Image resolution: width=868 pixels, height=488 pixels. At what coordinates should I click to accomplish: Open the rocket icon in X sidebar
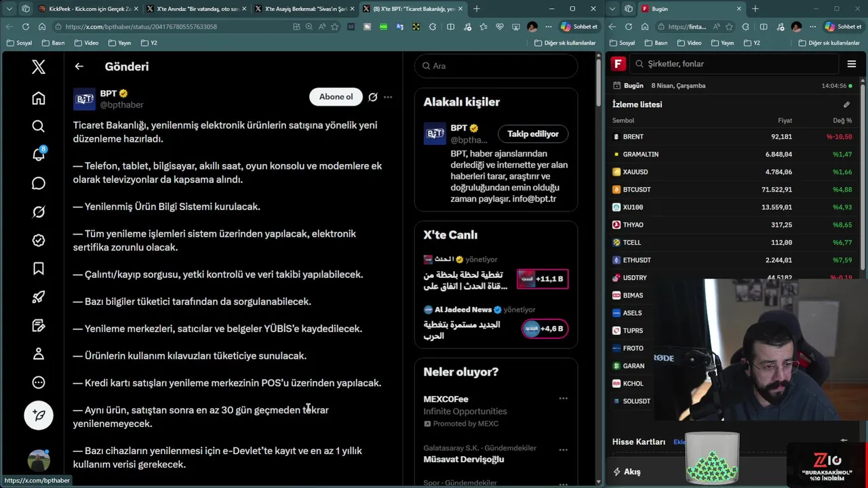tap(39, 297)
